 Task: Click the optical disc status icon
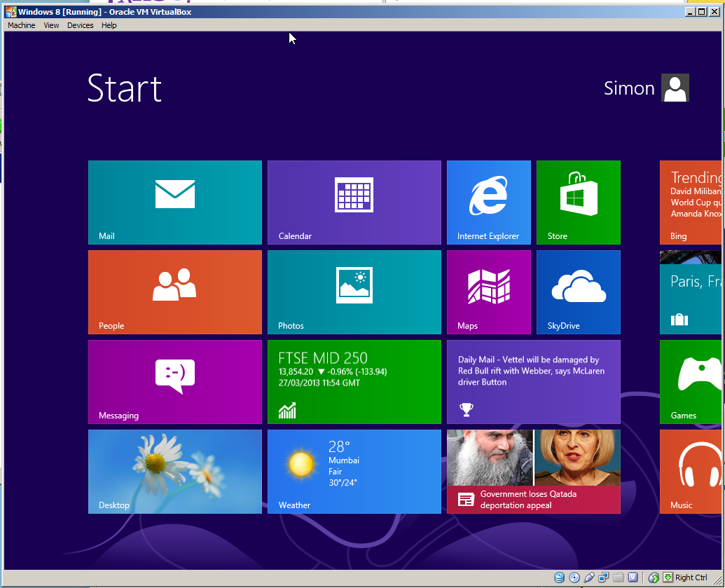tap(574, 577)
